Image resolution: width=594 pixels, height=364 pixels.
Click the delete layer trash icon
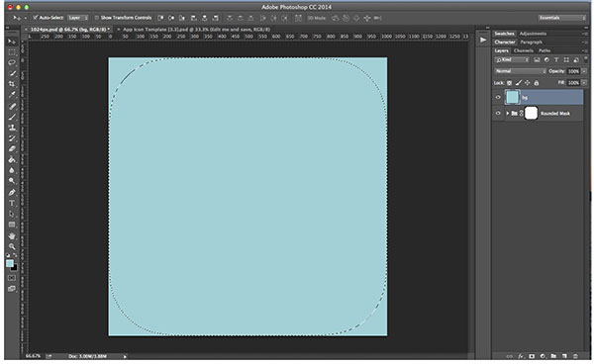(575, 356)
